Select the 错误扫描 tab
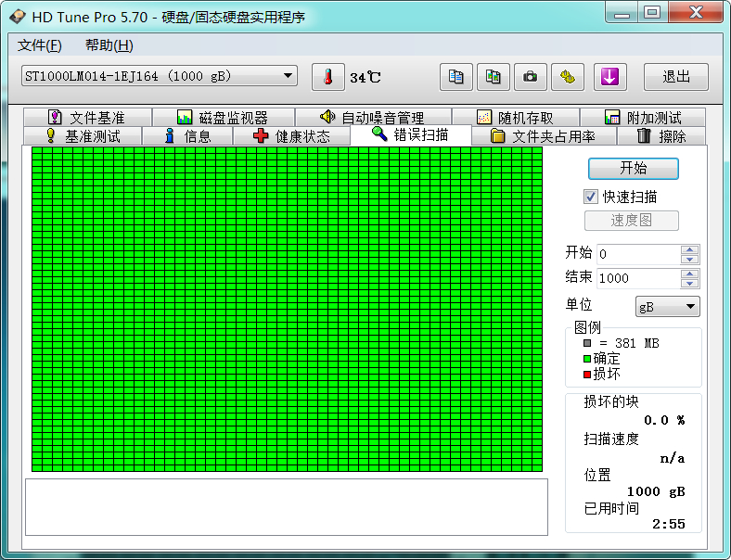This screenshot has height=560, width=731. coord(410,134)
